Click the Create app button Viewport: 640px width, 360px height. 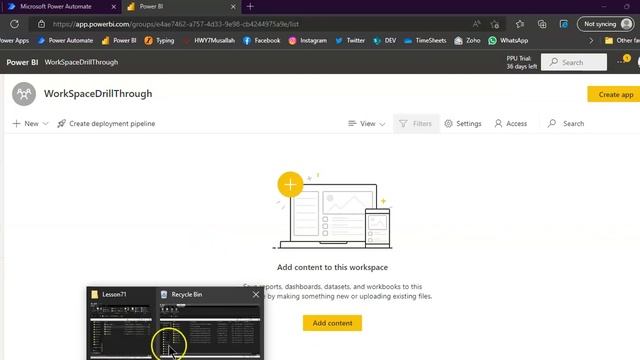[614, 94]
